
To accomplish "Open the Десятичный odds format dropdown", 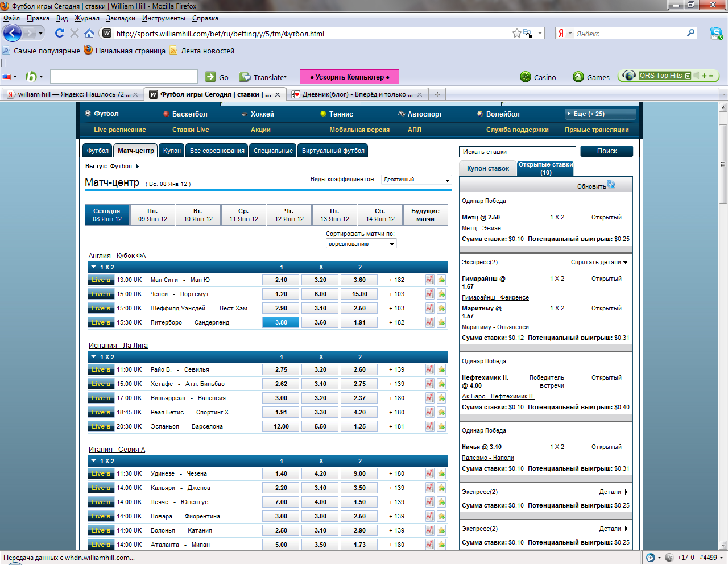I will 416,180.
